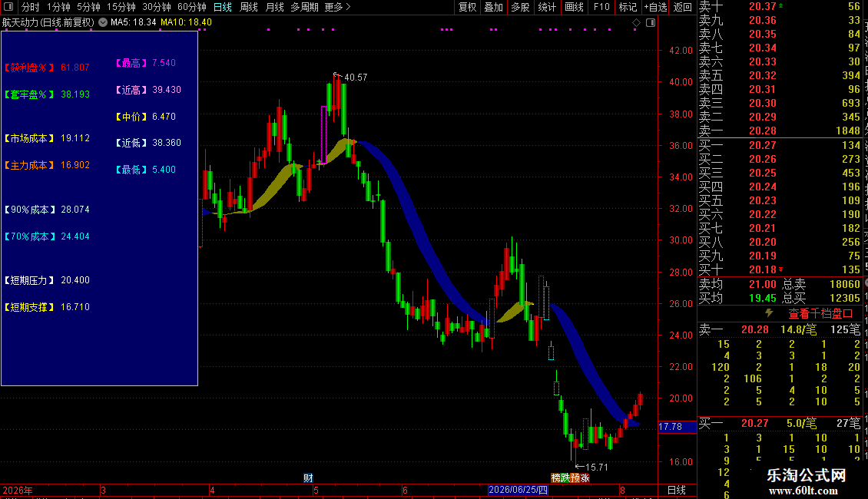The image size is (868, 499).
Task: Add stock to watchlist with +自选
Action: [x=655, y=7]
